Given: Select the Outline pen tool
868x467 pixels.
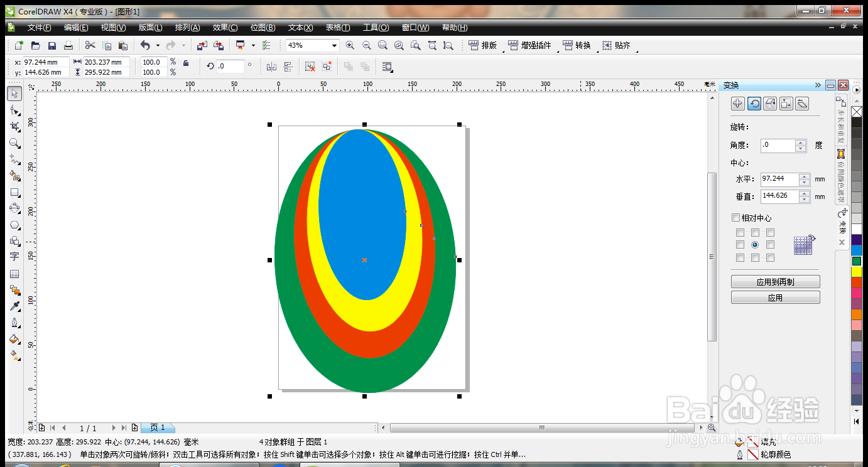Looking at the screenshot, I should pyautogui.click(x=14, y=323).
